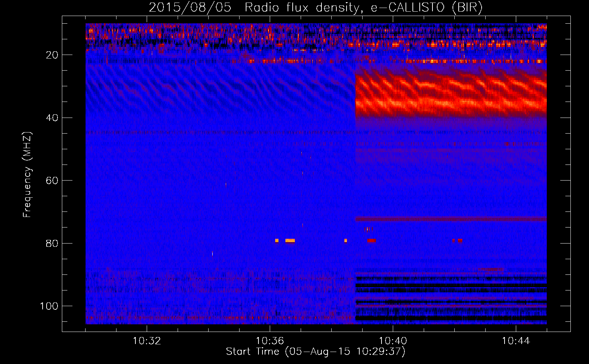The image size is (589, 364).
Task: Click the 10:40 time tick label
Action: 393,341
